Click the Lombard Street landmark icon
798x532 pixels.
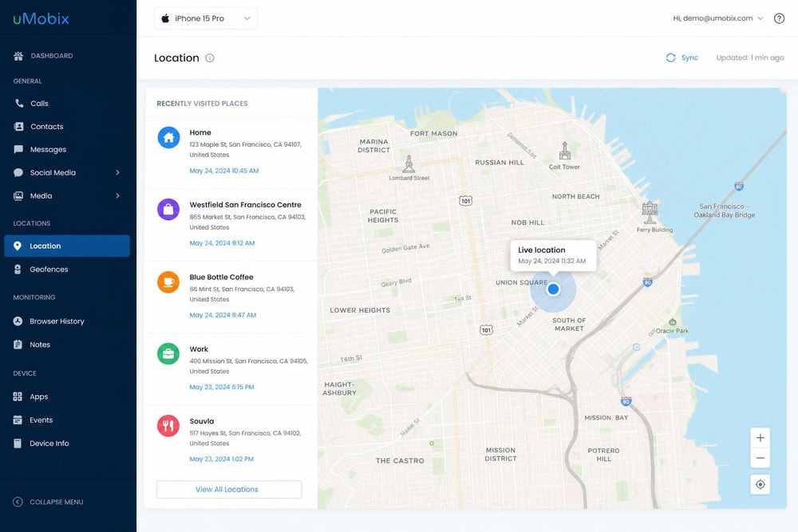pyautogui.click(x=408, y=164)
